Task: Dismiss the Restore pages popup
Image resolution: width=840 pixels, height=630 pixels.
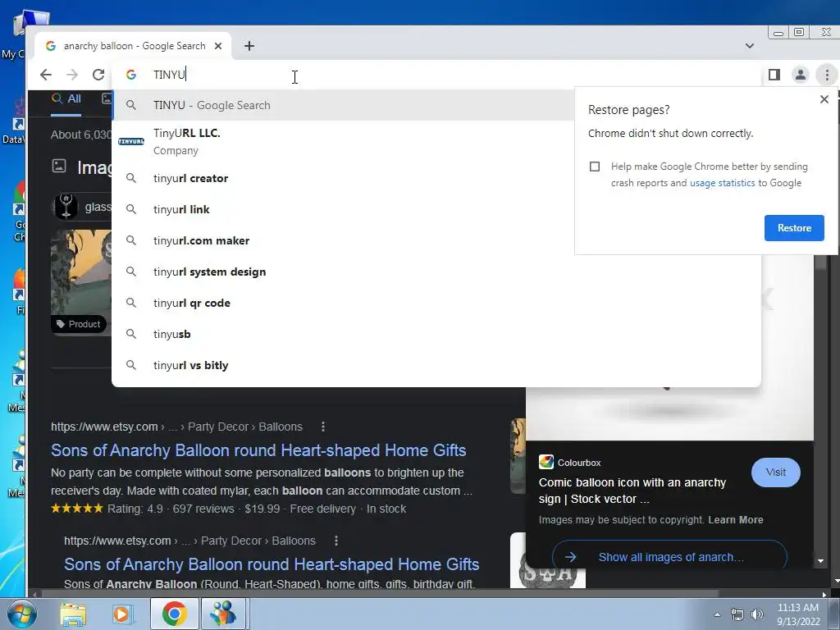Action: (x=824, y=99)
